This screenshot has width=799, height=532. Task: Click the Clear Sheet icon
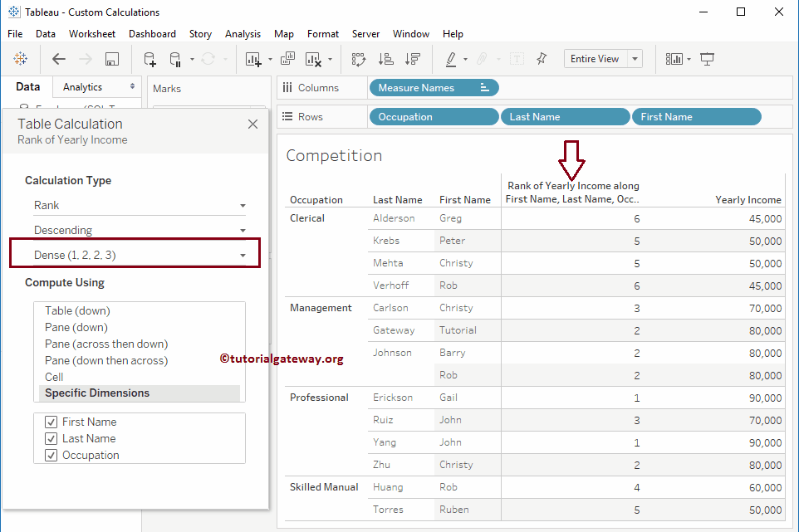pos(313,59)
